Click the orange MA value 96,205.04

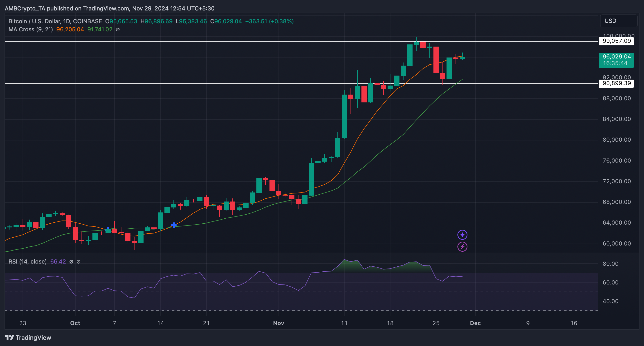(x=70, y=29)
